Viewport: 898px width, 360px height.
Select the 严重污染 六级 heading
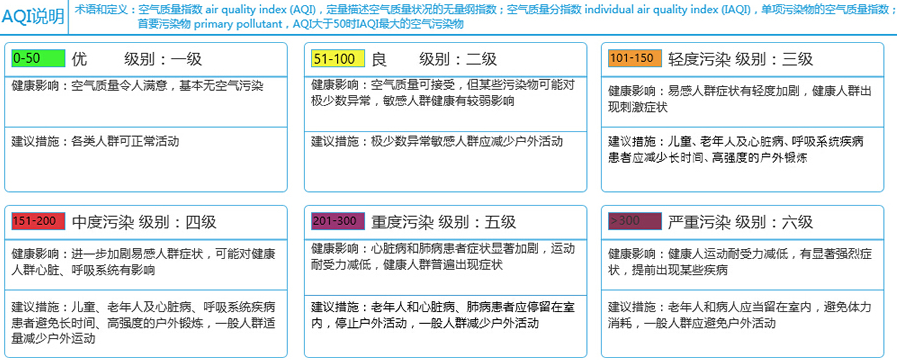740,221
